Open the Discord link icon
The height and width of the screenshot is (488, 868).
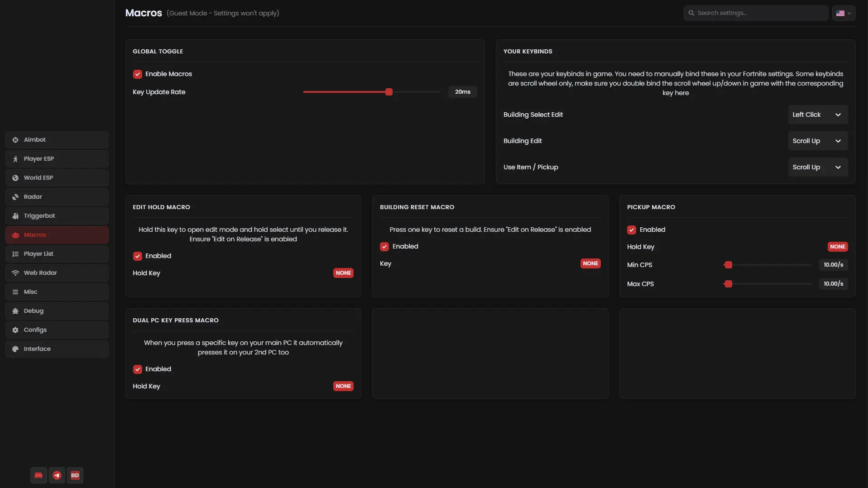[x=38, y=475]
